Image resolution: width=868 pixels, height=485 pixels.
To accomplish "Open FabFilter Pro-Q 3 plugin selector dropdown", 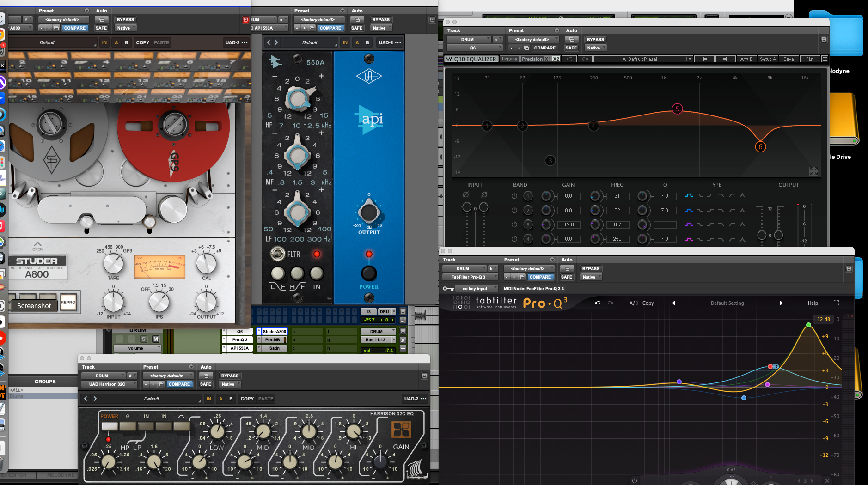I will click(470, 277).
